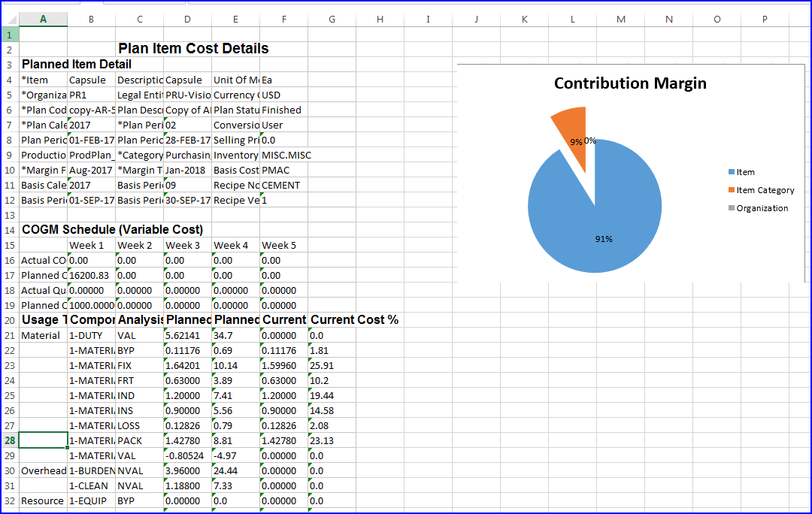The width and height of the screenshot is (812, 514).
Task: Select the Jan-2018 margin cell
Action: pyautogui.click(x=187, y=171)
